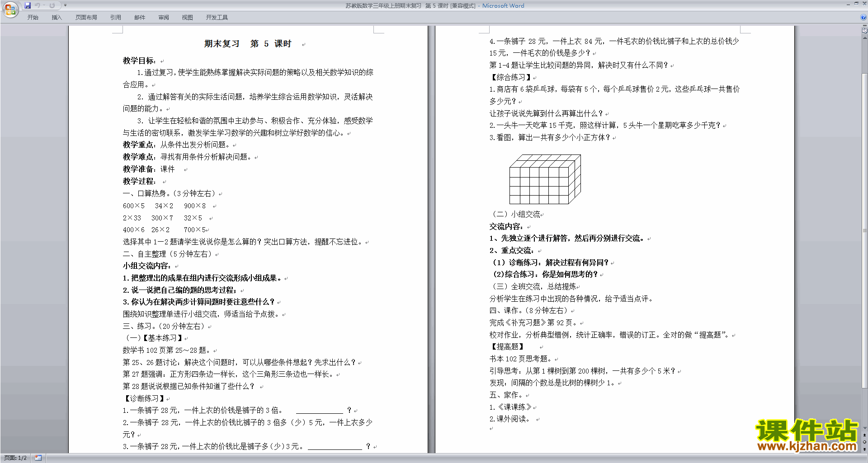Click the bold heading 交流内容:
868x463 pixels.
coord(506,226)
